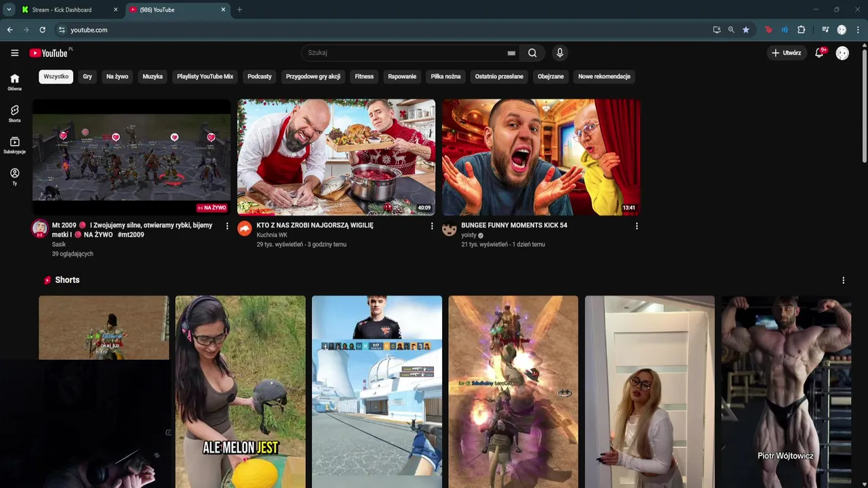Select the Podcasty filter chip
The height and width of the screenshot is (488, 868).
(x=260, y=77)
